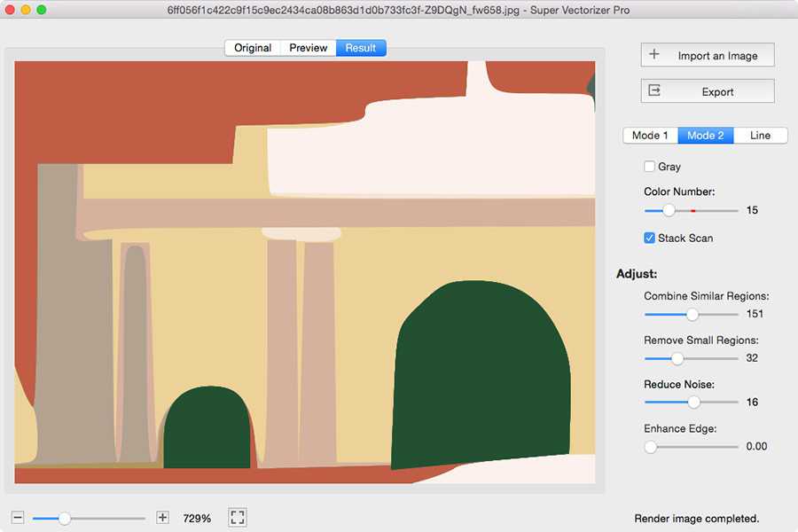Screen dimensions: 798x532
Task: Click the Combine Similar Regions slider knob
Action: (692, 314)
